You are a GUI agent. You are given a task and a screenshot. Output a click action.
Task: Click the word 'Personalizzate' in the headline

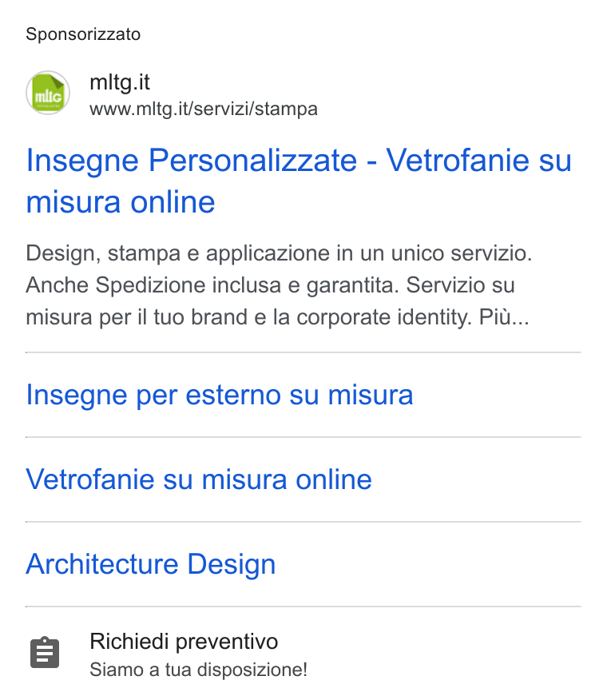252,160
